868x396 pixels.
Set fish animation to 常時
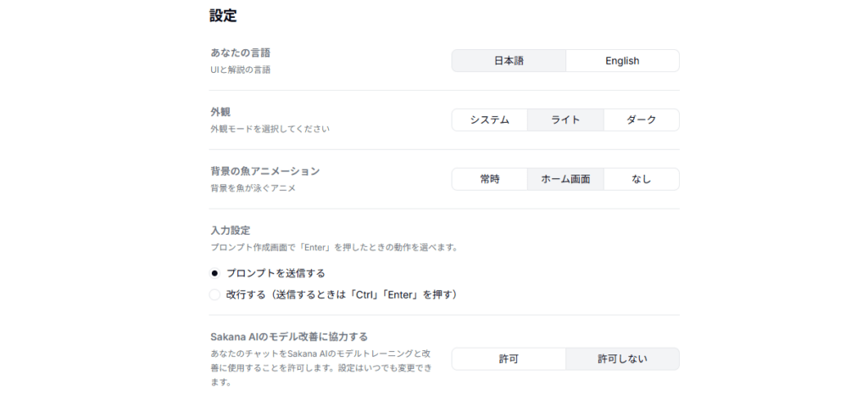[x=489, y=180]
